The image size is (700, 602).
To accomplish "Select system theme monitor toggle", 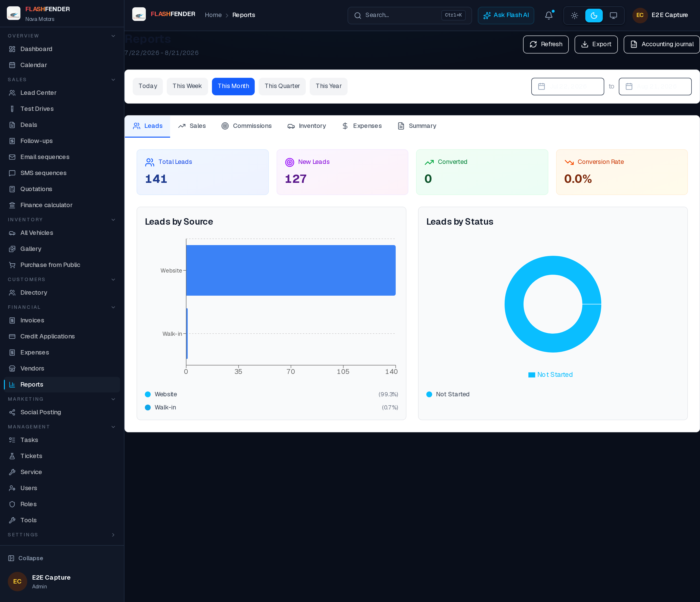I will (x=613, y=16).
